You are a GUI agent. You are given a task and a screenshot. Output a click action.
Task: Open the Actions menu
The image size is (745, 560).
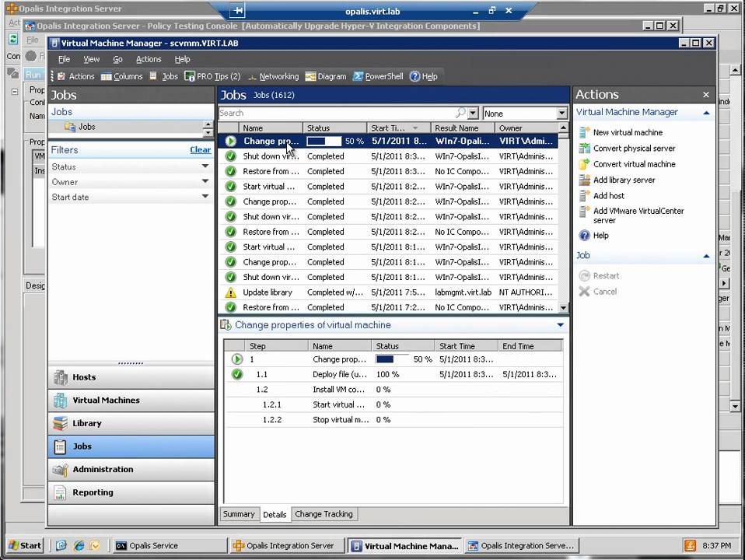pyautogui.click(x=149, y=59)
